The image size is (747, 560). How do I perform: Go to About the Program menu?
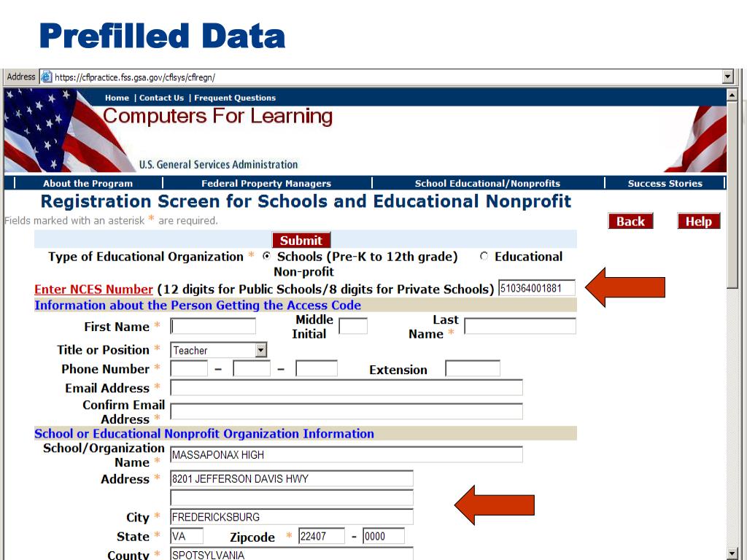click(88, 183)
